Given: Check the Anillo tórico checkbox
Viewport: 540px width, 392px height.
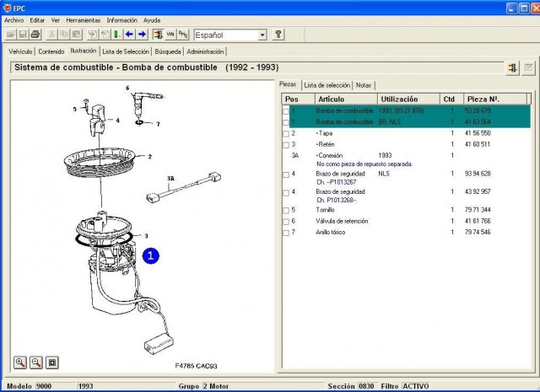Looking at the screenshot, I should pyautogui.click(x=286, y=233).
